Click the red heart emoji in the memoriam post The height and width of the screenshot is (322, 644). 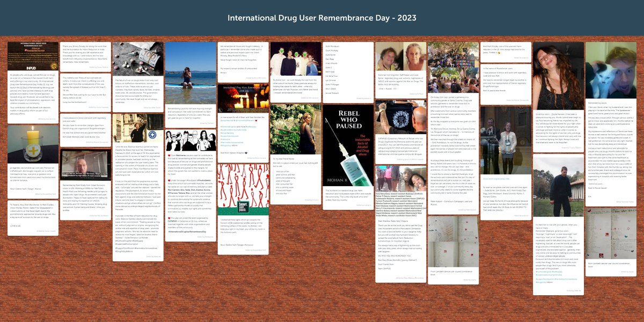(x=257, y=121)
